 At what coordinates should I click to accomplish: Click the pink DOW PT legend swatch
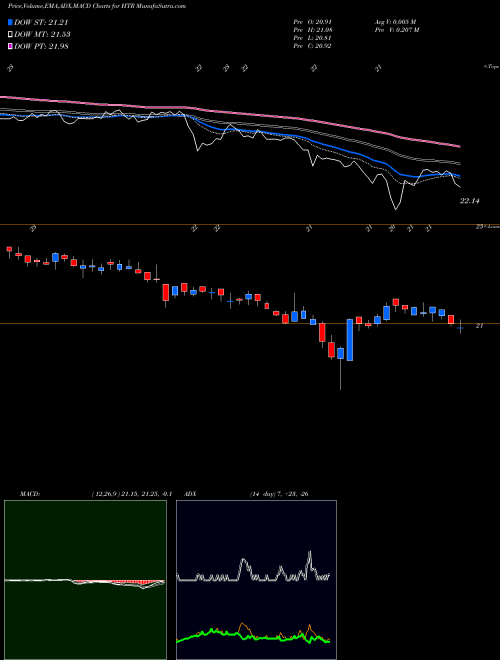coord(10,46)
